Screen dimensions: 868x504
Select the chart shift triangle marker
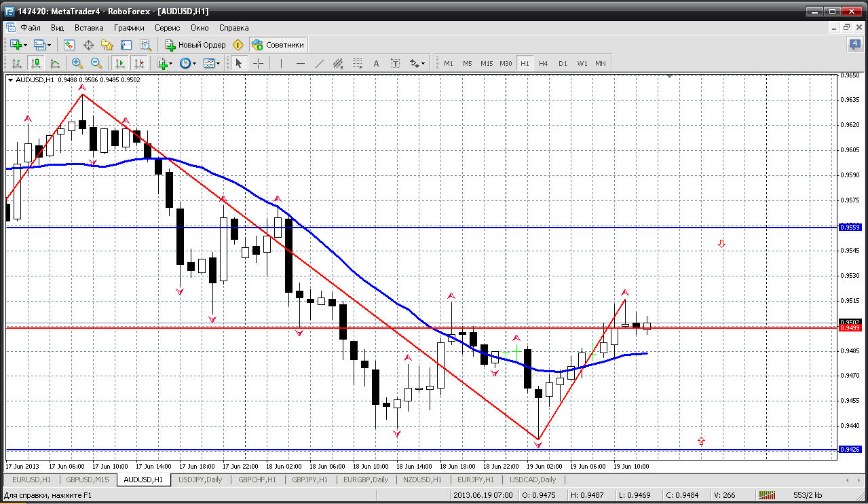click(x=669, y=77)
